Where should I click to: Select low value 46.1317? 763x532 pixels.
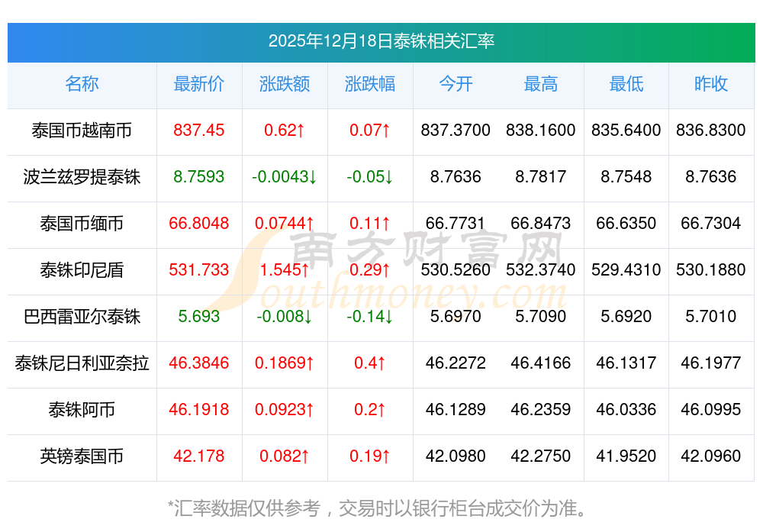coord(626,363)
